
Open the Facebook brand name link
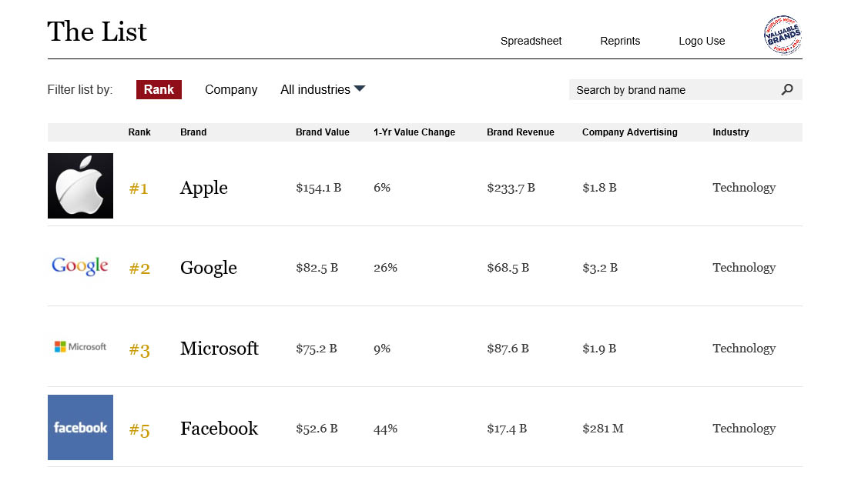click(x=220, y=429)
